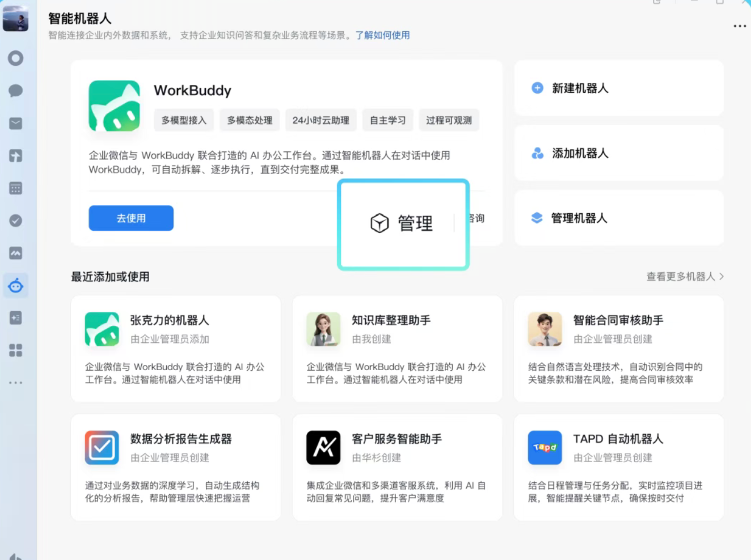The width and height of the screenshot is (751, 560).
Task: Open the mail envelope sidebar icon
Action: [16, 124]
